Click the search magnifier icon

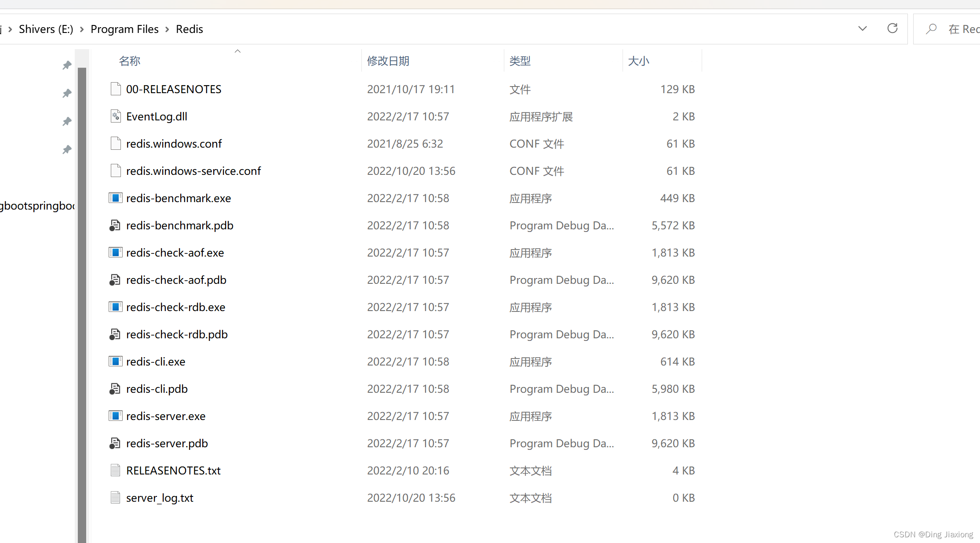click(x=931, y=29)
